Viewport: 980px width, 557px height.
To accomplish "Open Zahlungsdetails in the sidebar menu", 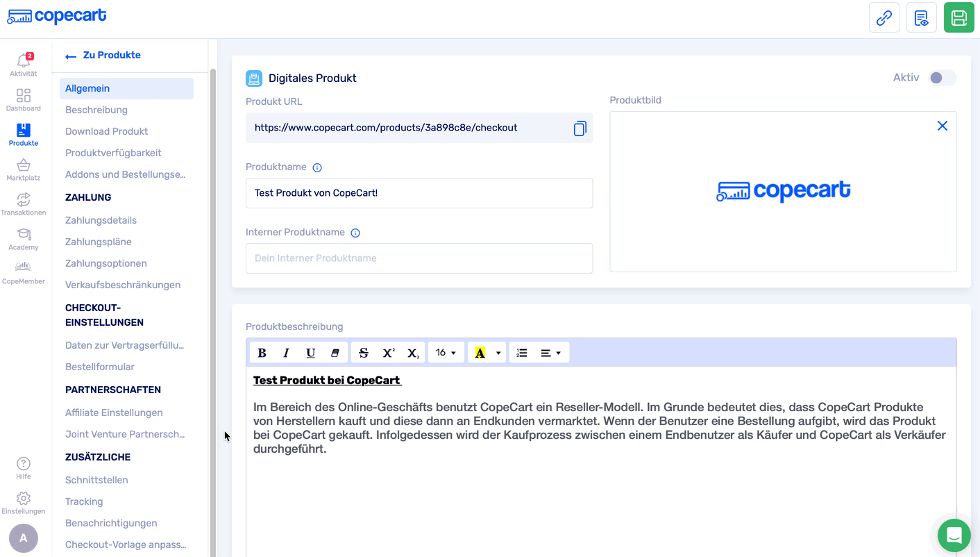I will coord(101,220).
